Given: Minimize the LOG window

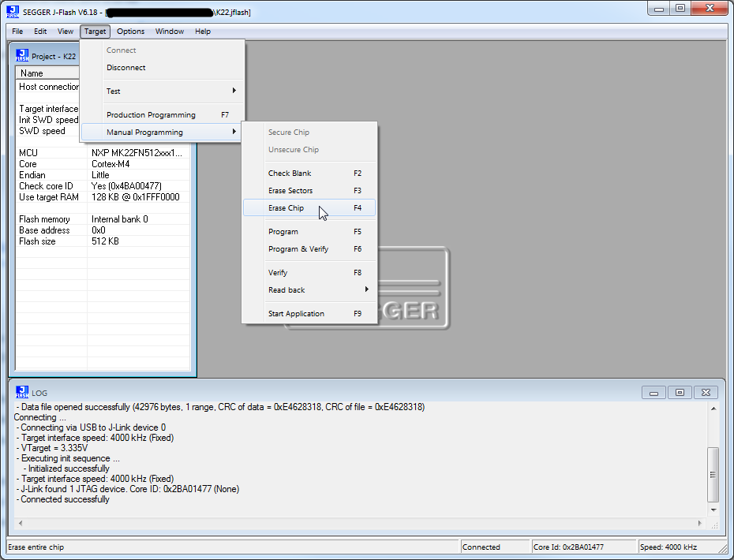Looking at the screenshot, I should [654, 393].
